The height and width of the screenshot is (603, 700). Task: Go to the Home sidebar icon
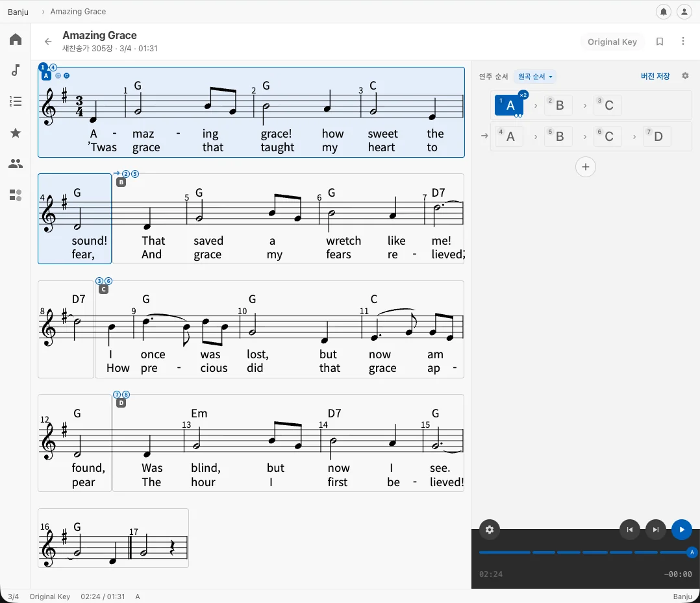pos(16,40)
